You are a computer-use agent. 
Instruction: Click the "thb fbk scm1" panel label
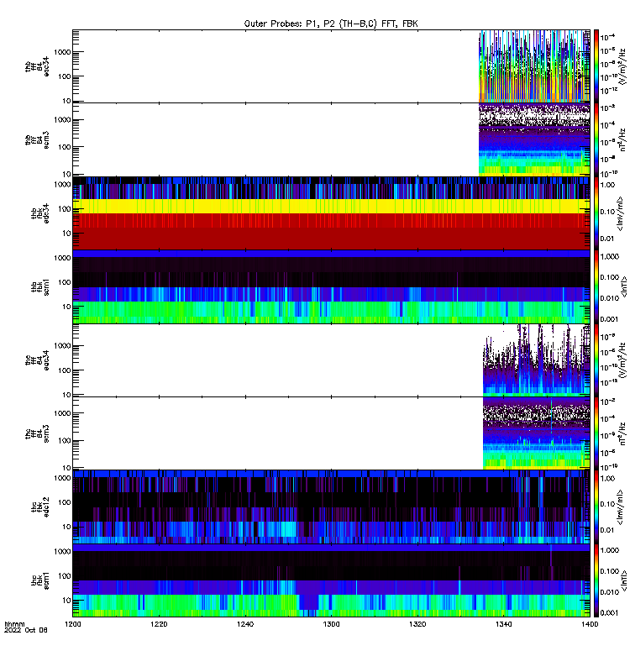point(39,286)
